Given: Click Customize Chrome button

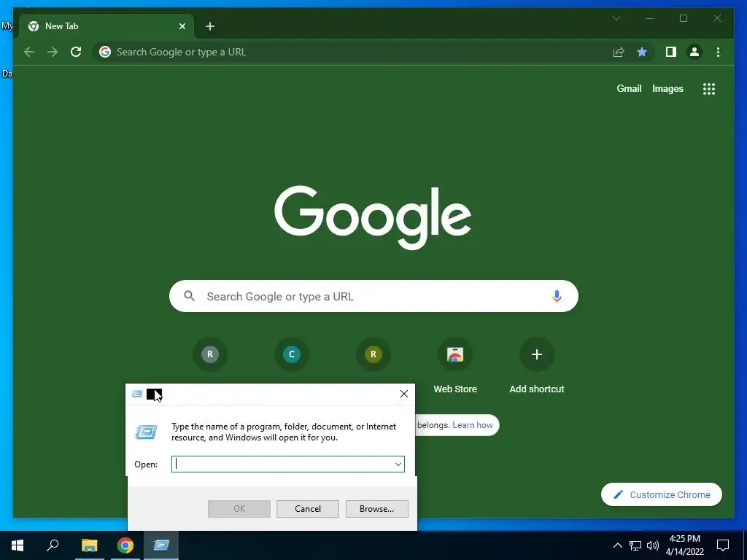Looking at the screenshot, I should click(x=661, y=495).
